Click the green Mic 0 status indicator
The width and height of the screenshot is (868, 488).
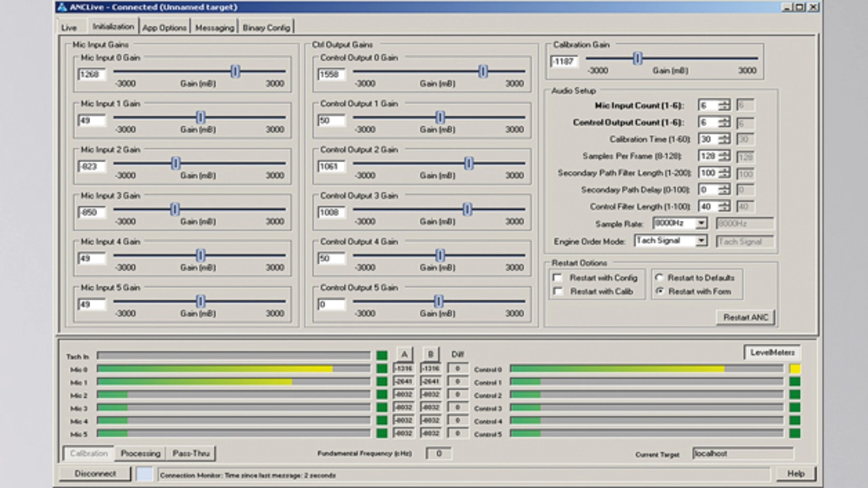coord(382,369)
